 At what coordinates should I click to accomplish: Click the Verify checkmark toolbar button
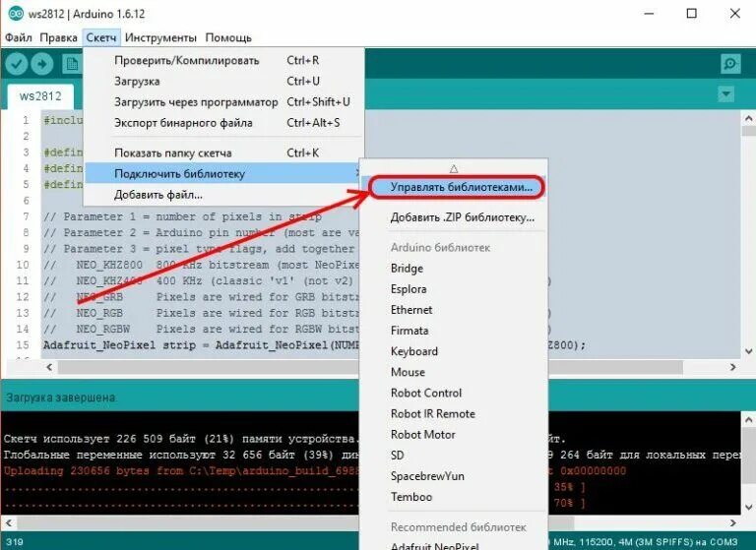[x=17, y=64]
